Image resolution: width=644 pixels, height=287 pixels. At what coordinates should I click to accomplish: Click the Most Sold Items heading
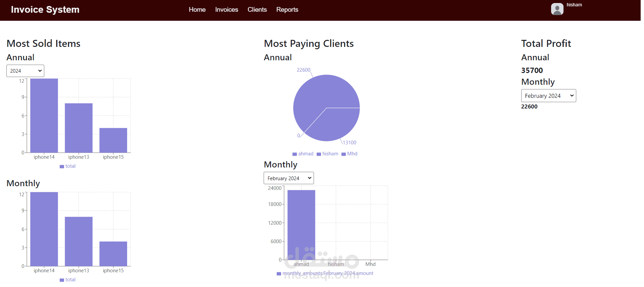click(44, 44)
